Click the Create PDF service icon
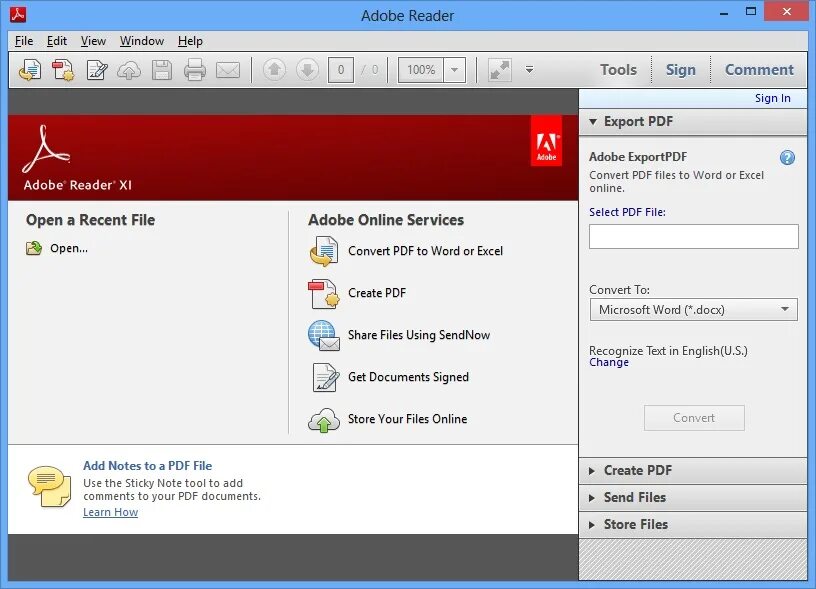 pyautogui.click(x=324, y=293)
